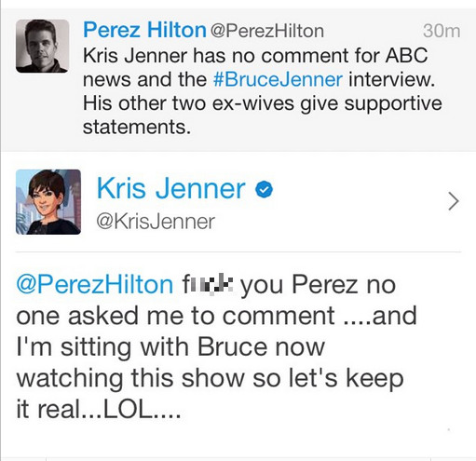The height and width of the screenshot is (461, 476).
Task: Open the grey @KrisJenner handle
Action: pyautogui.click(x=156, y=222)
